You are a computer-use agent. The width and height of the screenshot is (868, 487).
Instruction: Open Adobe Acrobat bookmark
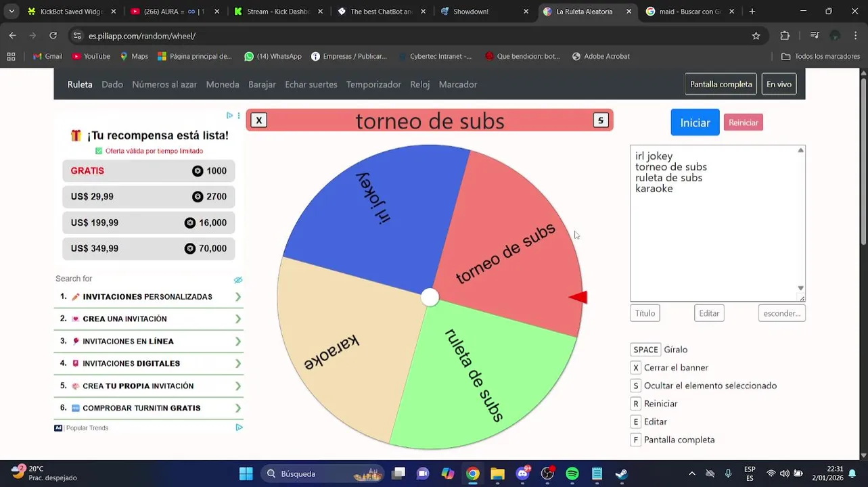601,56
